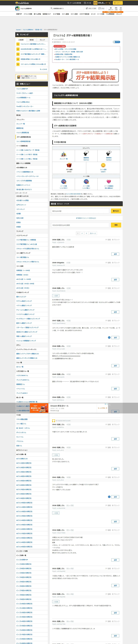The image size is (138, 644).
Task: Click the yellow 検索 button
Action: 116,225
